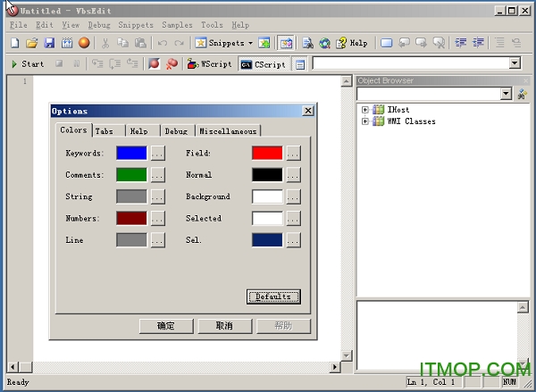
Task: Open the Tools menu
Action: click(x=212, y=25)
